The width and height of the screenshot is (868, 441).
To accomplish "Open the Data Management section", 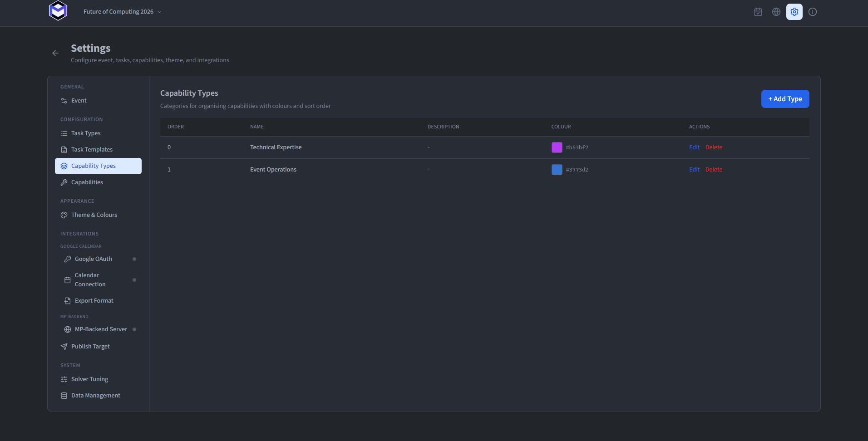I will (x=98, y=396).
